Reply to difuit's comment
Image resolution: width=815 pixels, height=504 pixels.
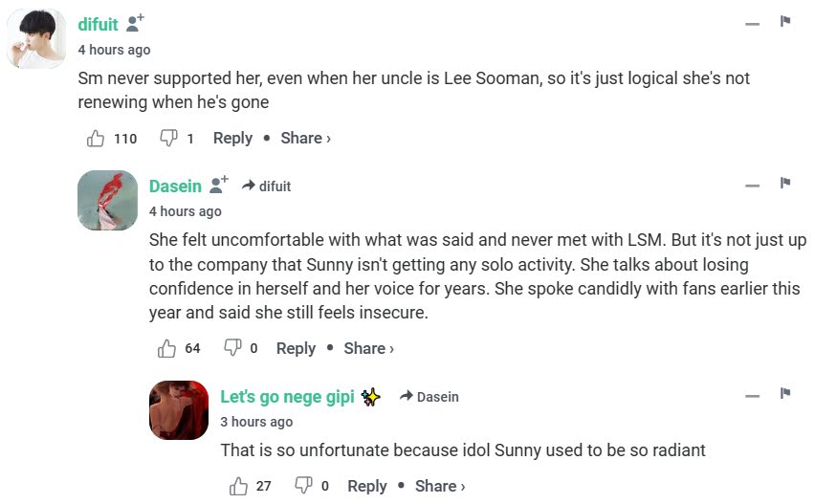232,139
